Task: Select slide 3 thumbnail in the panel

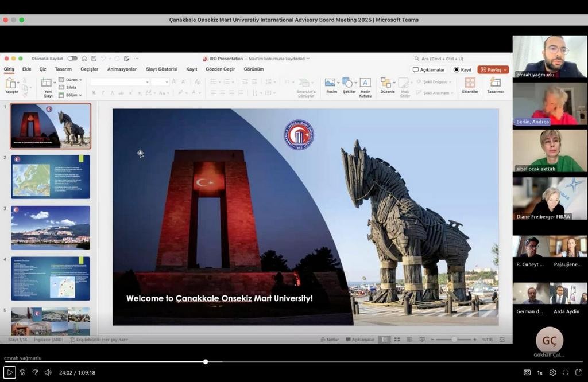Action: tap(51, 228)
